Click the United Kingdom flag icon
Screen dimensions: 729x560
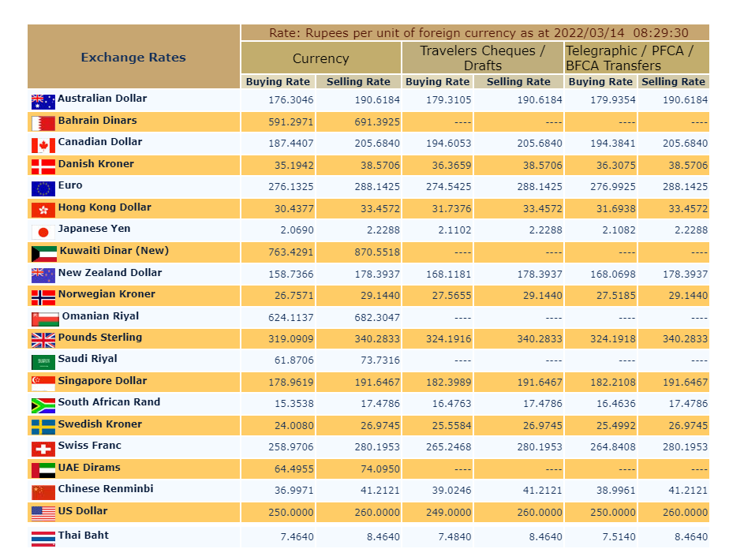[43, 341]
